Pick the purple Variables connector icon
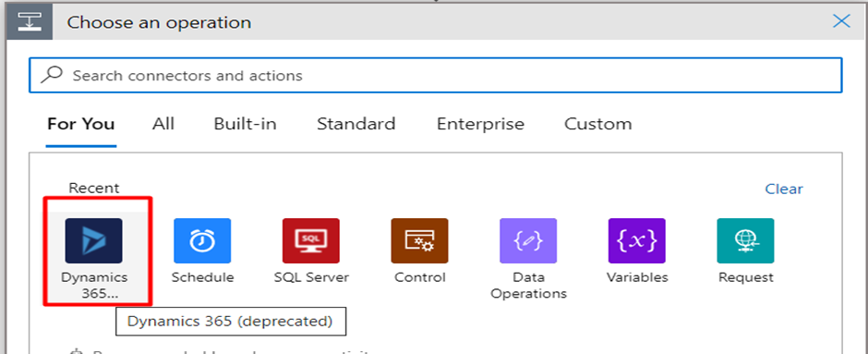The height and width of the screenshot is (354, 868). click(636, 240)
